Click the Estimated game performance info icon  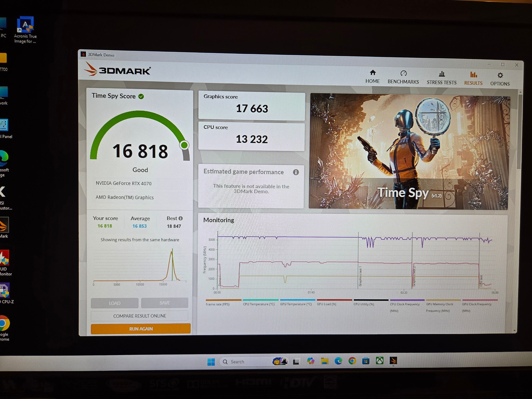[x=296, y=172]
